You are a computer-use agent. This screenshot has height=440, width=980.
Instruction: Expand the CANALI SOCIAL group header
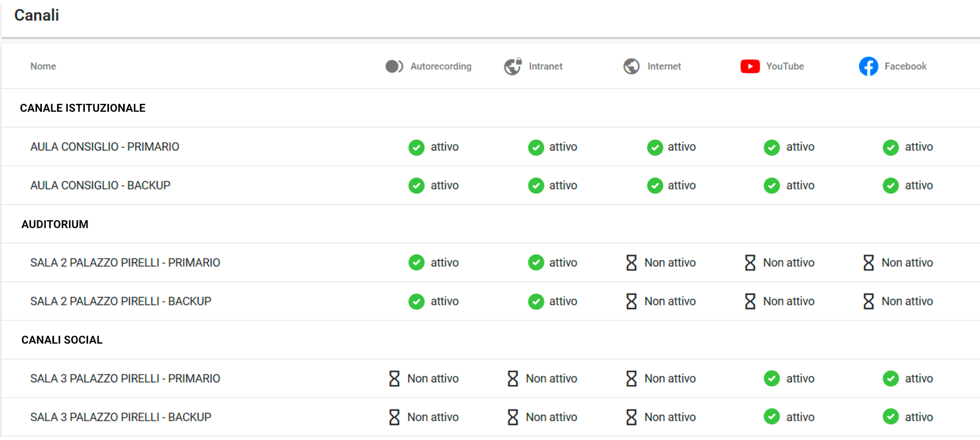(62, 340)
